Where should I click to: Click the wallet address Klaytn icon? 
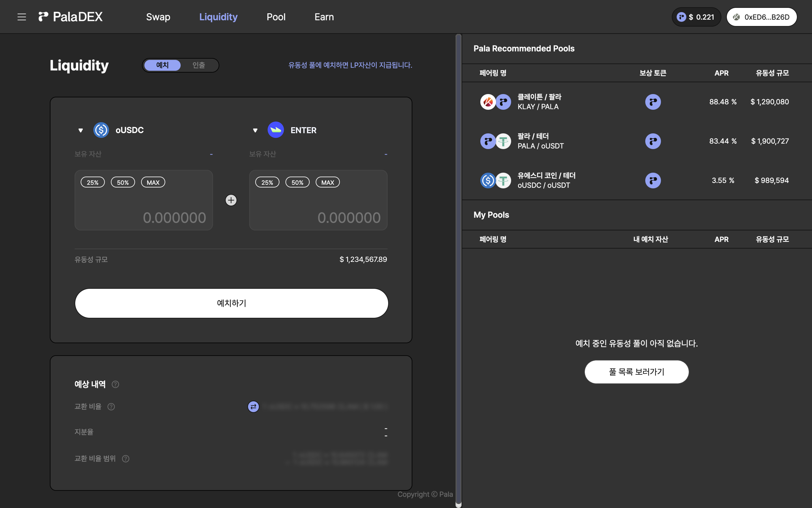point(736,17)
